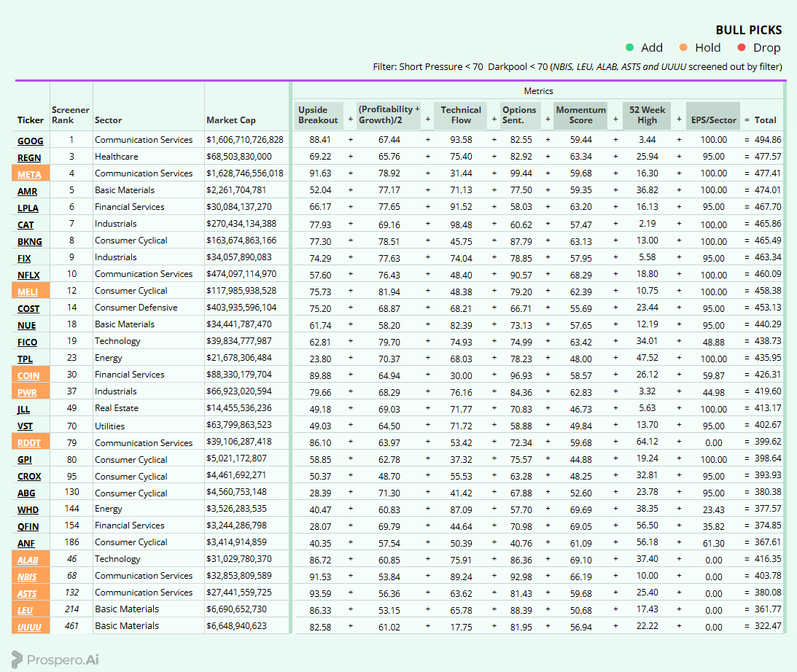Open the MELI ticker link
This screenshot has width=797, height=672.
pos(28,292)
